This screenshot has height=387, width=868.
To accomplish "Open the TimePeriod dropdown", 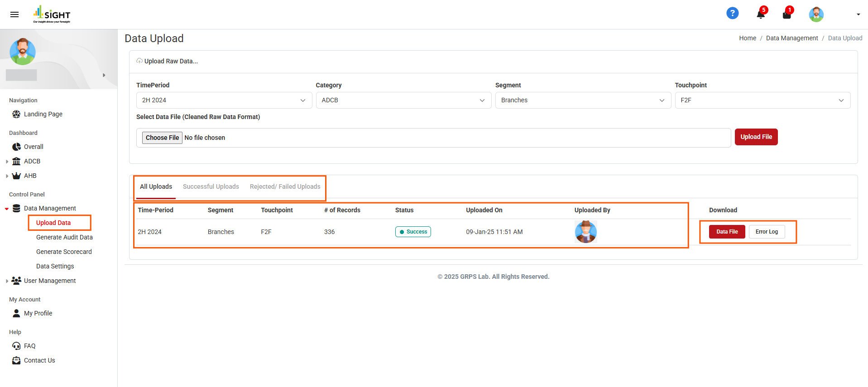I will click(x=224, y=100).
